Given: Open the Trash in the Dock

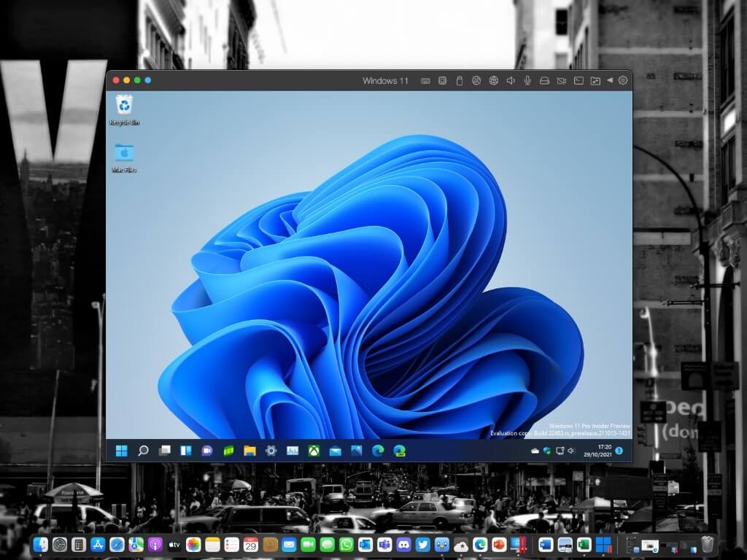Looking at the screenshot, I should (x=708, y=544).
